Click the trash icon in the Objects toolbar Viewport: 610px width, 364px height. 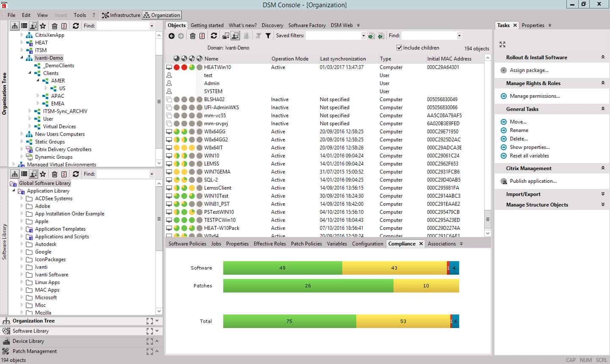193,36
